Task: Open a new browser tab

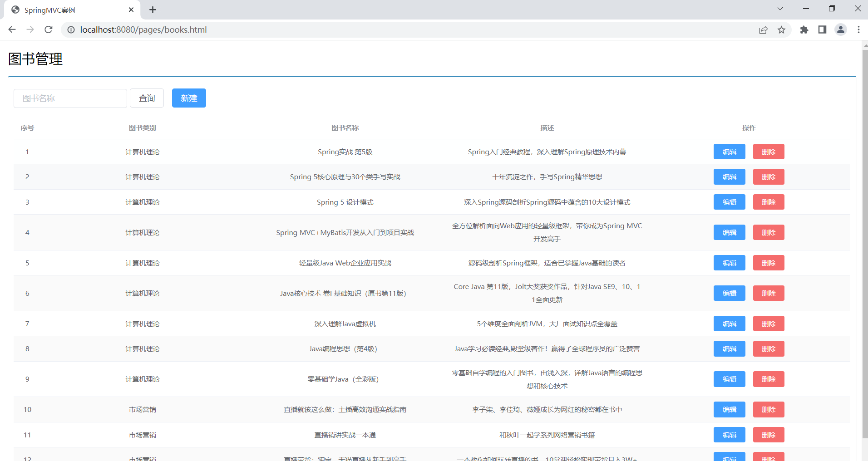Action: [153, 10]
